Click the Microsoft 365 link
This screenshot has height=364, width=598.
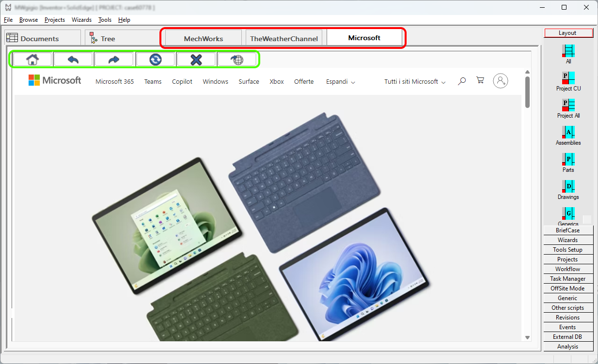pyautogui.click(x=115, y=82)
